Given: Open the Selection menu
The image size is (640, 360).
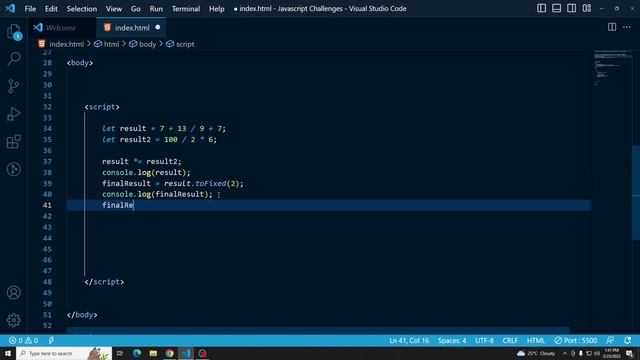Looking at the screenshot, I should pos(82,9).
